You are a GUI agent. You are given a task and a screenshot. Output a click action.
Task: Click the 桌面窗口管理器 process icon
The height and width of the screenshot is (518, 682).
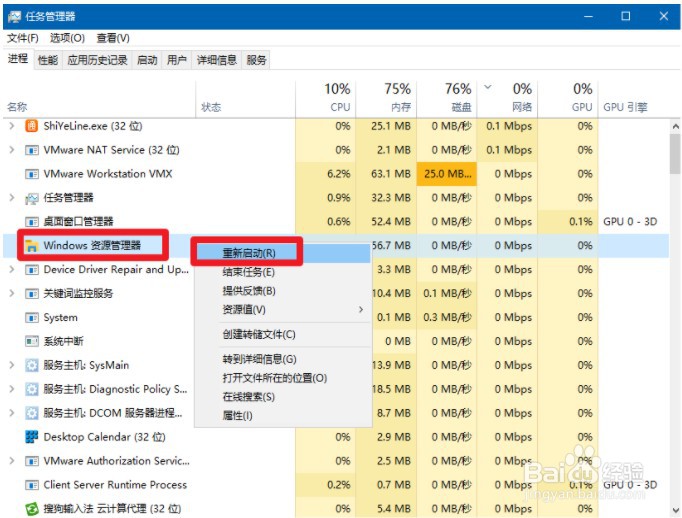click(x=32, y=222)
